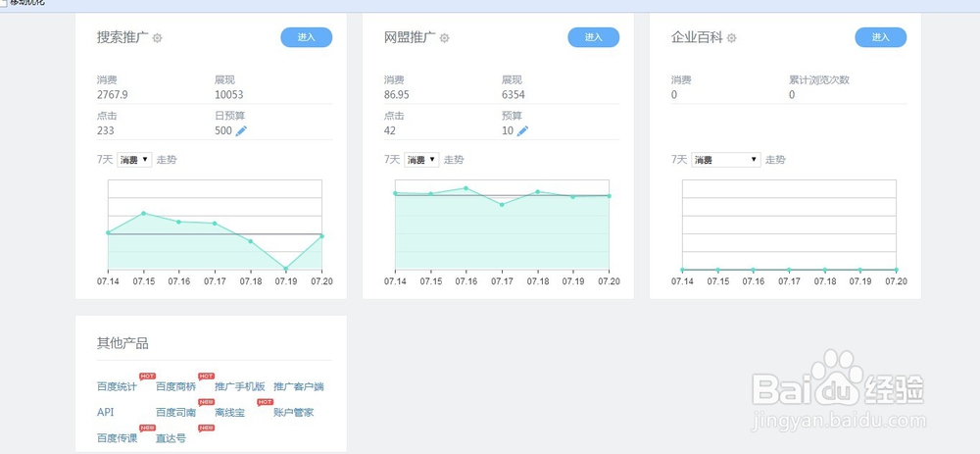Open the 账户管家 link

pos(294,413)
